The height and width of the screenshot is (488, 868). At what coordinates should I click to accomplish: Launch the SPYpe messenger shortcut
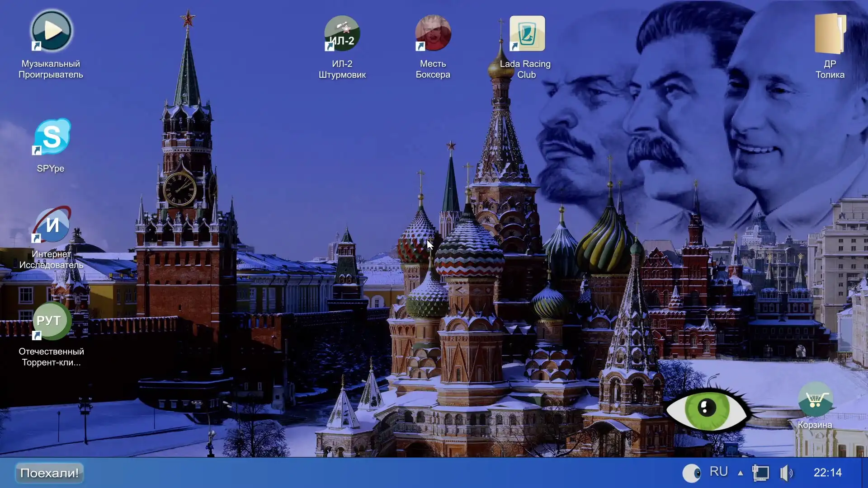click(x=52, y=136)
